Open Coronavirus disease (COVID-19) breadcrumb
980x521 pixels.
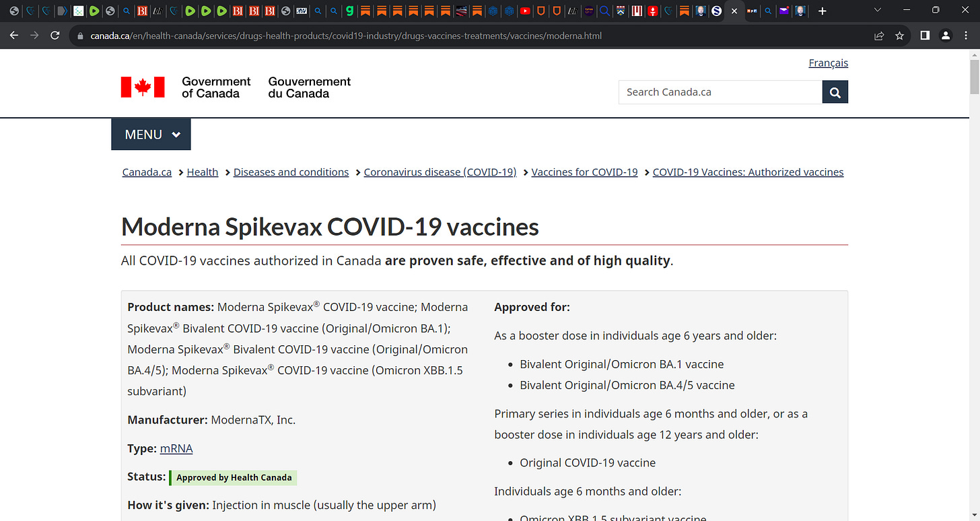pos(440,172)
